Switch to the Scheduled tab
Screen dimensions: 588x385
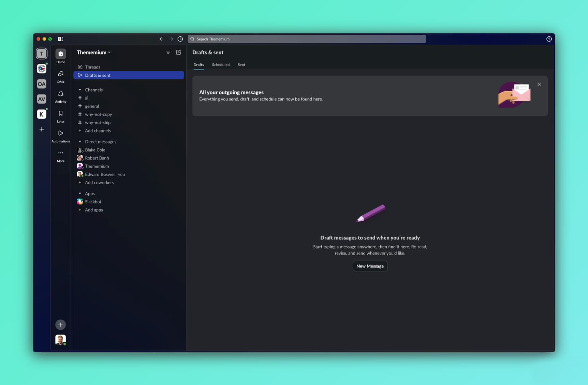tap(221, 65)
